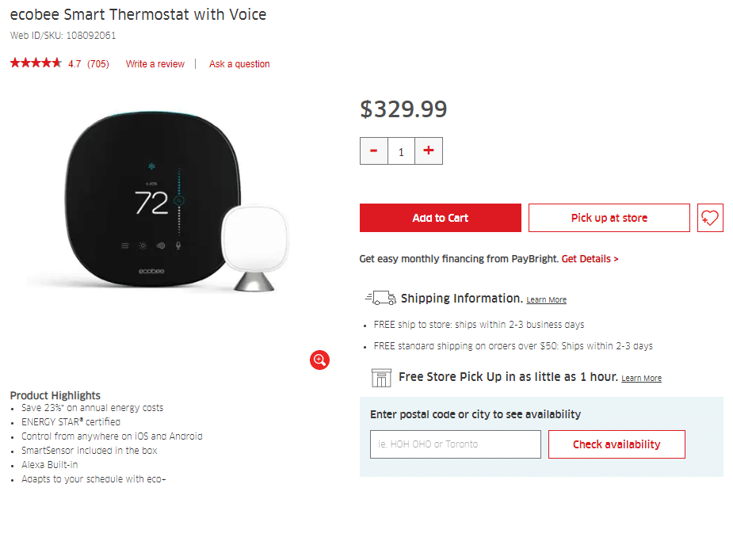Decrease quantity with minus button
This screenshot has width=733, height=560.
[374, 151]
